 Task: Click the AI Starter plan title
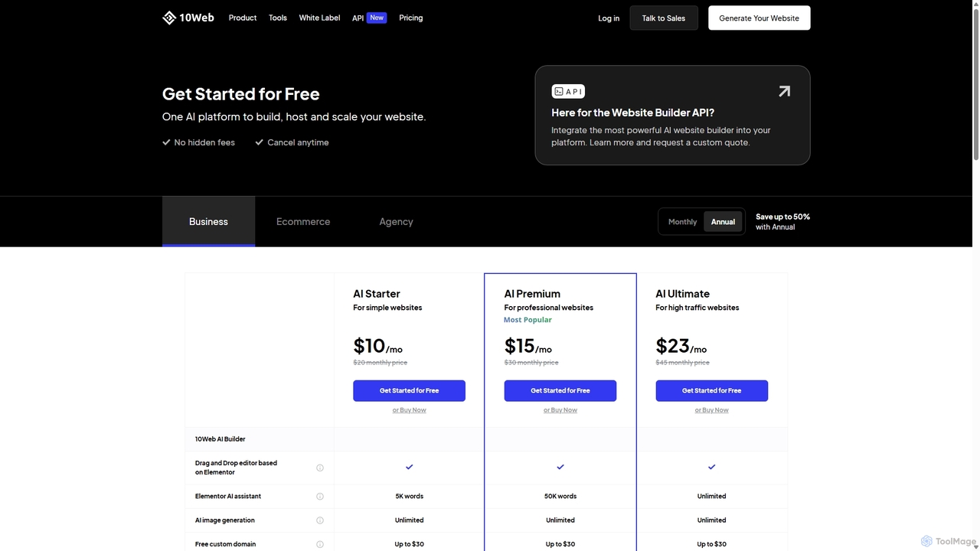click(x=377, y=294)
